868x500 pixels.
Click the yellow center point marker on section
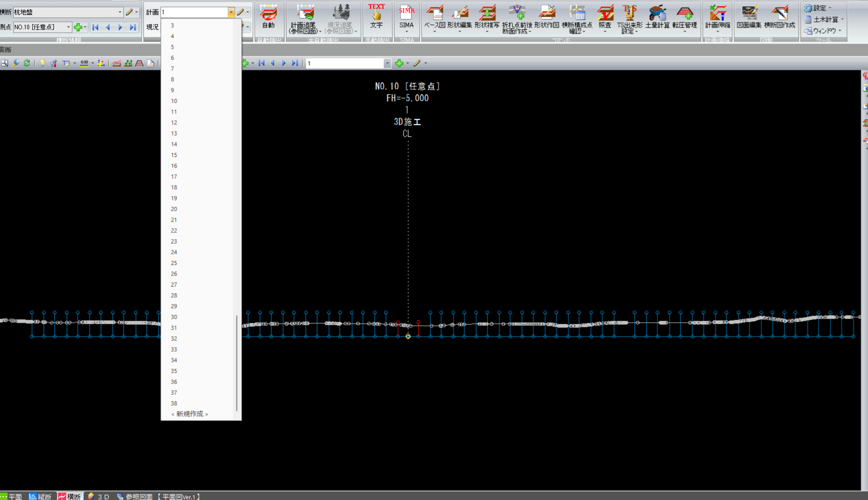click(408, 336)
